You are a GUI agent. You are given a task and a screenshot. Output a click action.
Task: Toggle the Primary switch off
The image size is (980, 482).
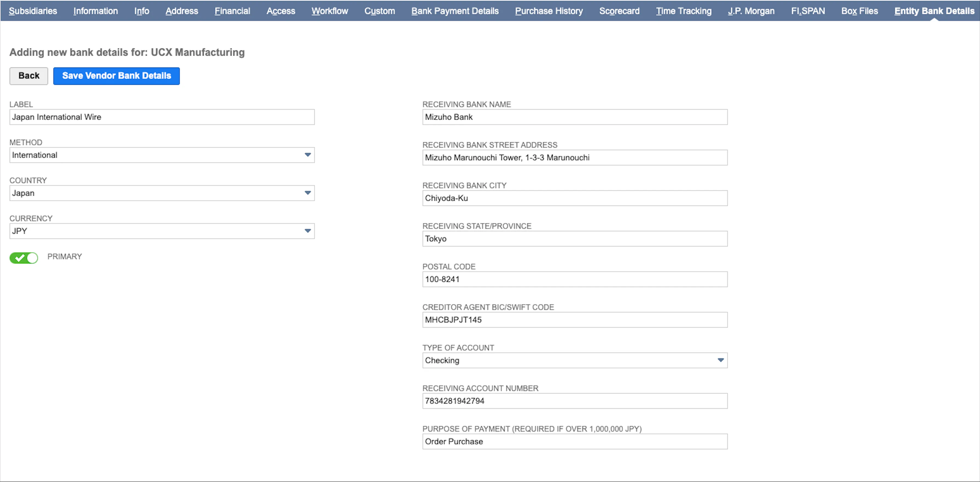(x=24, y=258)
